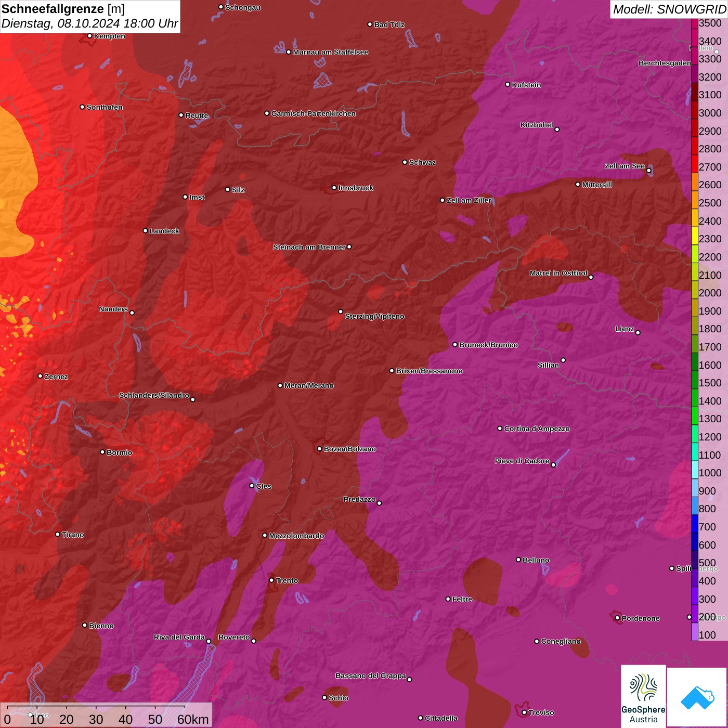Click the Mittersill label
This screenshot has height=728, width=728.
[597, 185]
